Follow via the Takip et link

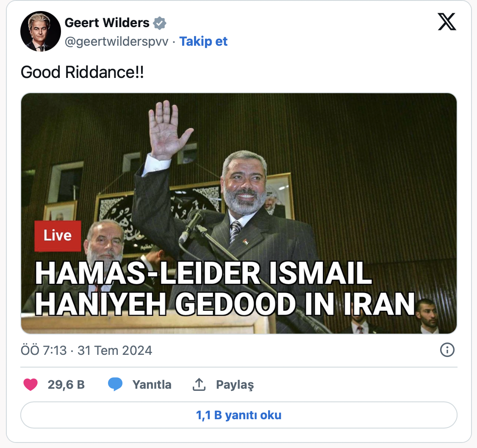pos(203,41)
